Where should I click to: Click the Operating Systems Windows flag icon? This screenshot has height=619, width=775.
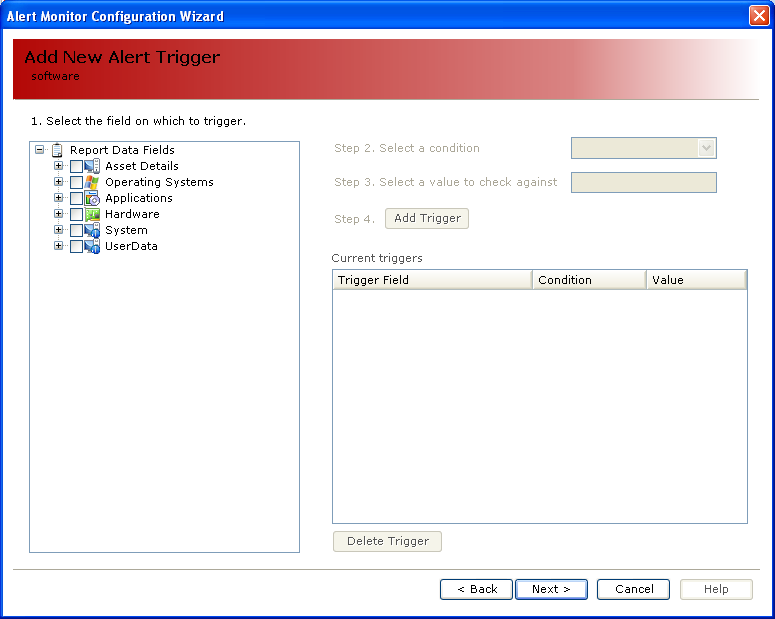point(92,182)
